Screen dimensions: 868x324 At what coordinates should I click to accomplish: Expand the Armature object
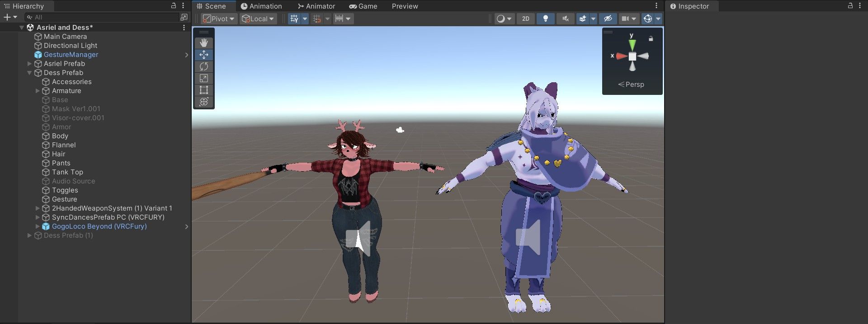(38, 91)
